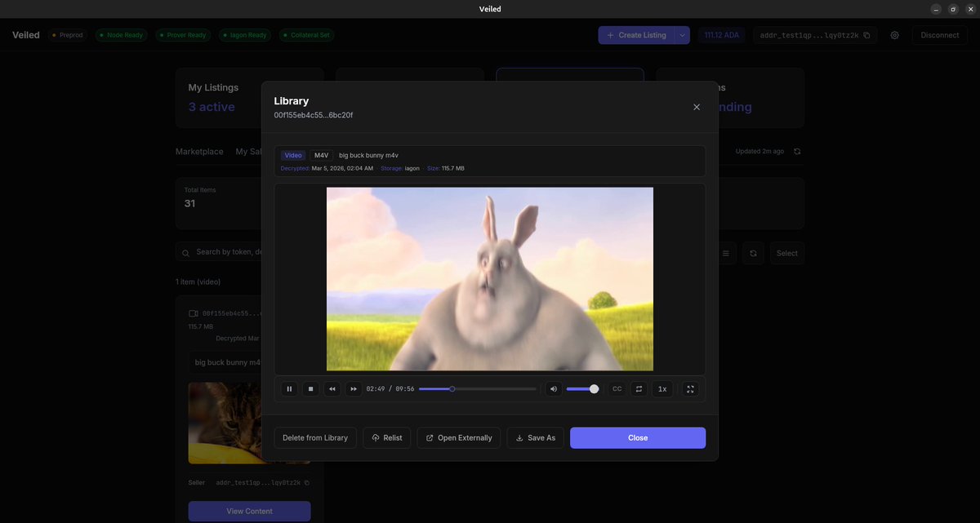Viewport: 980px width, 523px height.
Task: Click the Relist button
Action: coord(387,438)
